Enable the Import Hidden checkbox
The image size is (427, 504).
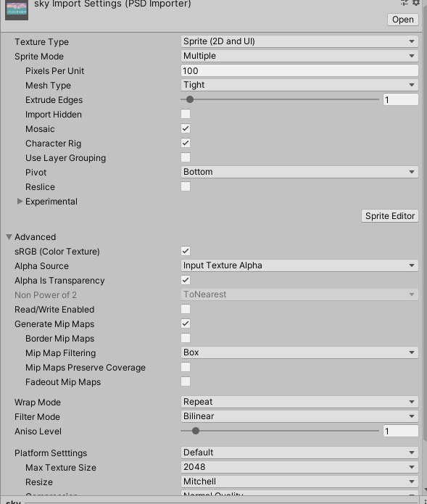186,114
